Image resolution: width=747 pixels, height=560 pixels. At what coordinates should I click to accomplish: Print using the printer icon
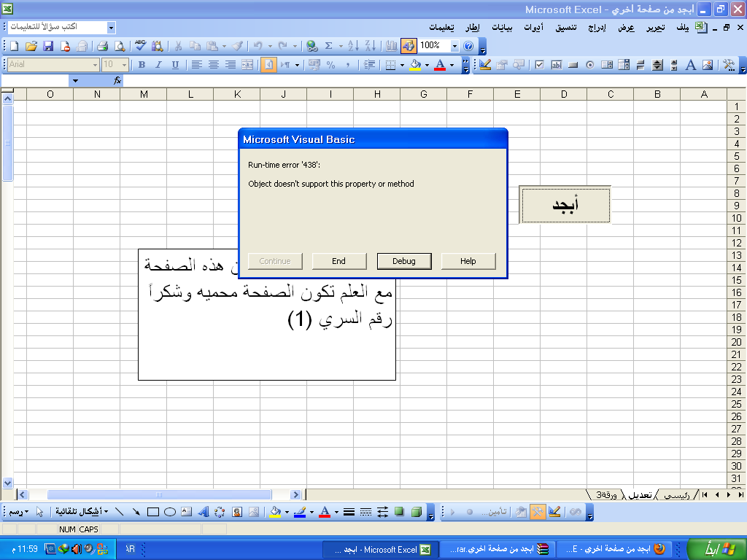point(102,46)
